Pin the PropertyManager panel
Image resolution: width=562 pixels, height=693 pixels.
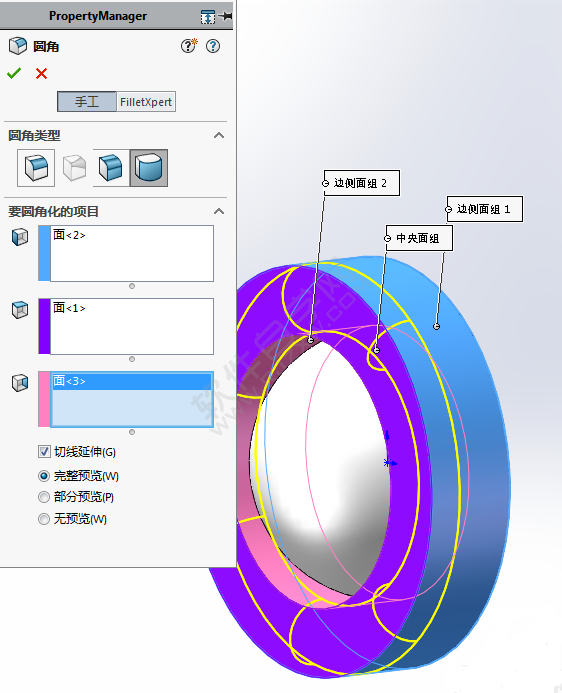pos(226,16)
